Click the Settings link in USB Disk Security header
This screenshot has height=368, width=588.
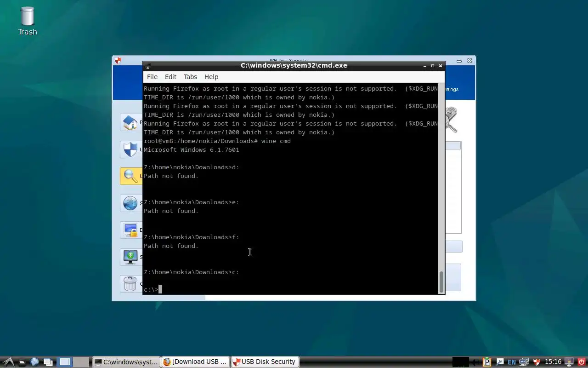tap(451, 89)
